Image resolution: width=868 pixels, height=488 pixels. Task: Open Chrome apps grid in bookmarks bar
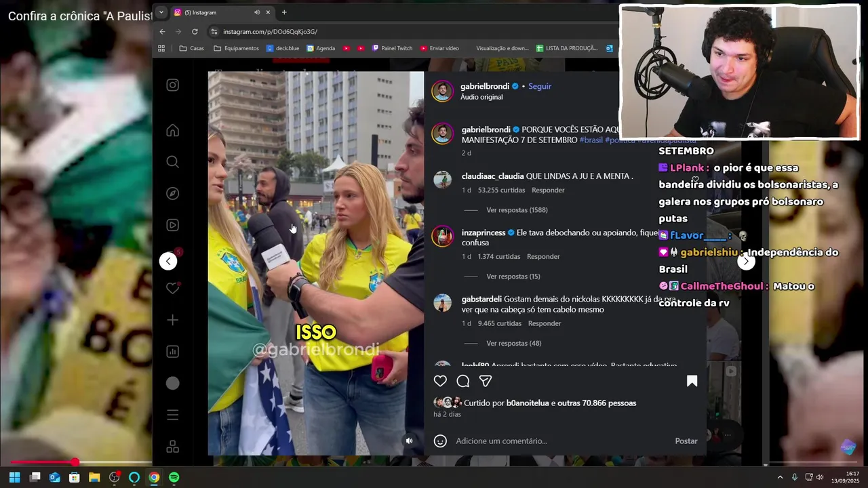pyautogui.click(x=161, y=48)
